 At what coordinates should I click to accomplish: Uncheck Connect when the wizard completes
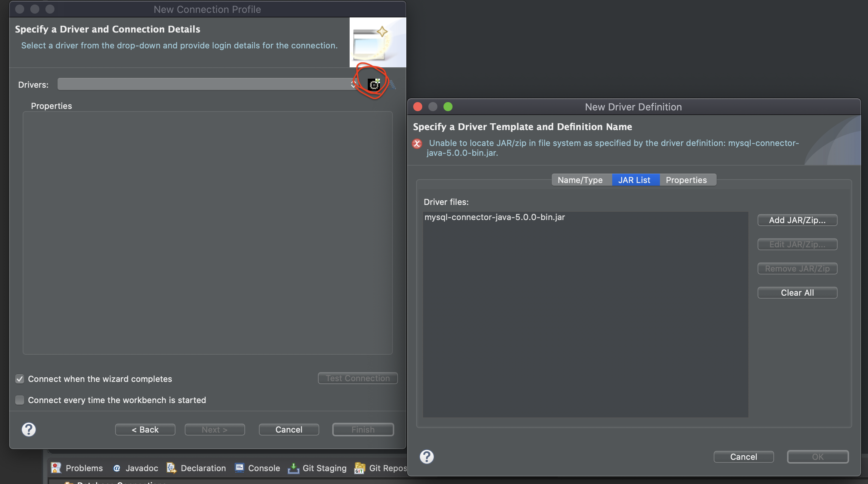(x=20, y=379)
